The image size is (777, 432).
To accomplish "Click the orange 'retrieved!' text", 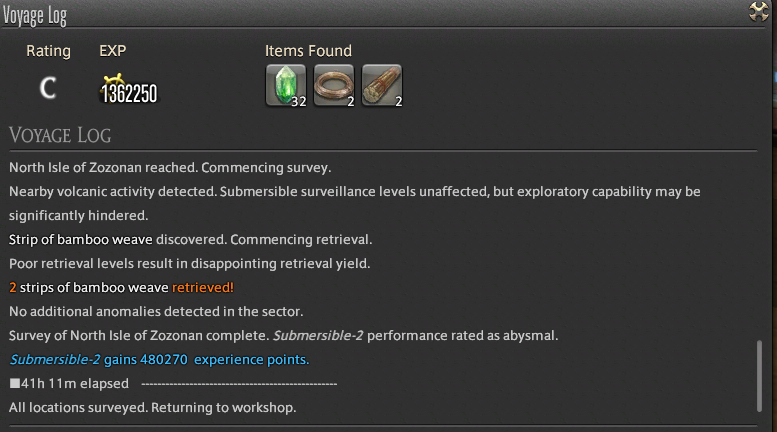I will [203, 287].
